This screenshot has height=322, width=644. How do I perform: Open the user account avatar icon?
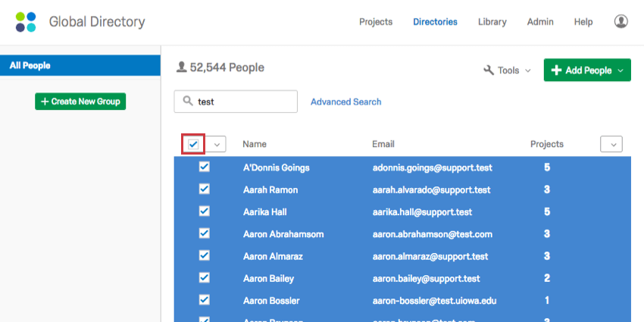coord(621,22)
